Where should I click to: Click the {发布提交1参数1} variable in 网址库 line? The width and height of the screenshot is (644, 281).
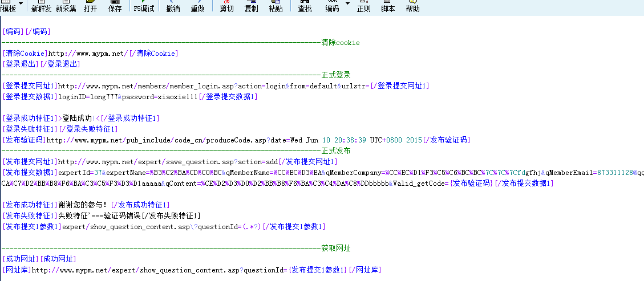(x=318, y=270)
